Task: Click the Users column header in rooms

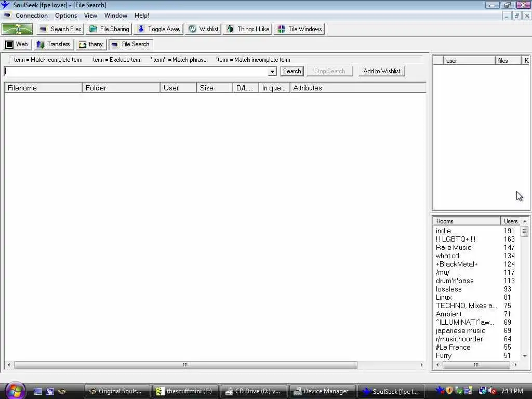Action: point(511,221)
